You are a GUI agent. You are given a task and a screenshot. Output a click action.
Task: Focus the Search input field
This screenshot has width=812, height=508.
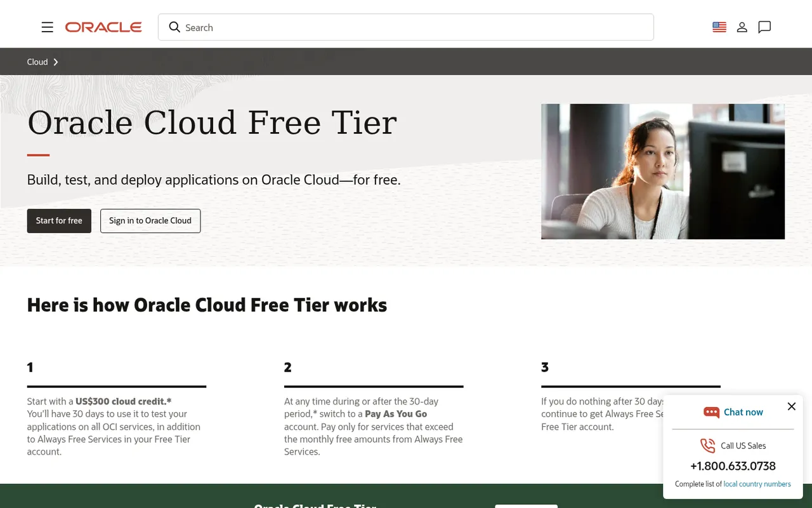[406, 27]
